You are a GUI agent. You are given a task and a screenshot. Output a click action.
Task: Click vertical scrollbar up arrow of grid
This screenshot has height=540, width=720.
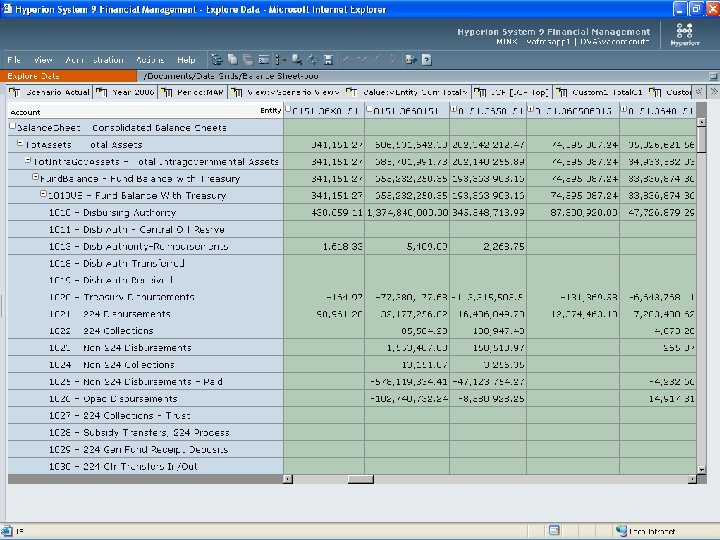click(x=701, y=122)
